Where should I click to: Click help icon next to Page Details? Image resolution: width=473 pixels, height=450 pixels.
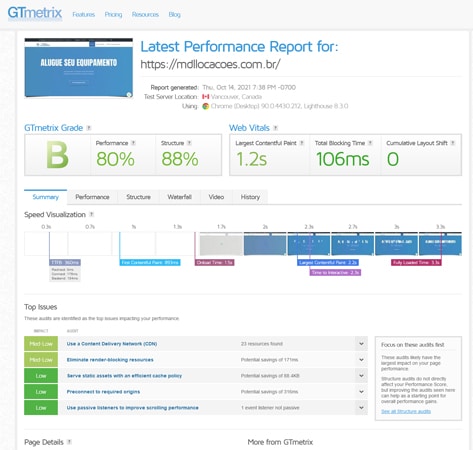69,442
